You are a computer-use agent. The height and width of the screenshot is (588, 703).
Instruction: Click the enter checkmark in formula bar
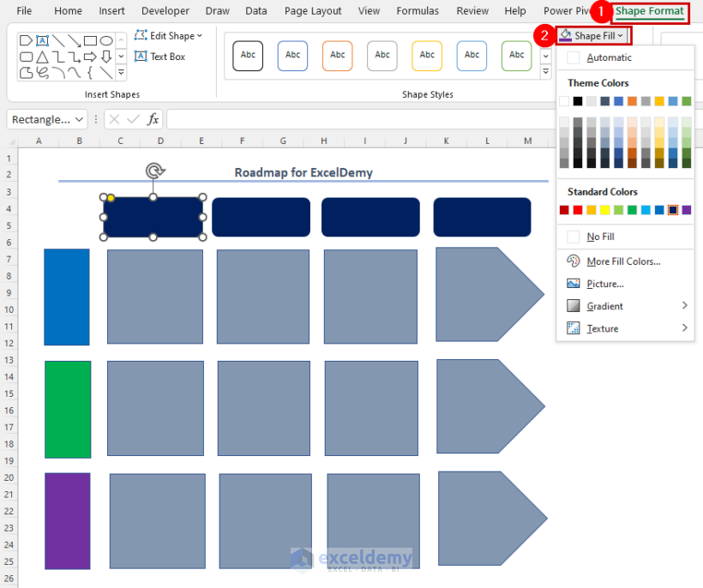(134, 119)
